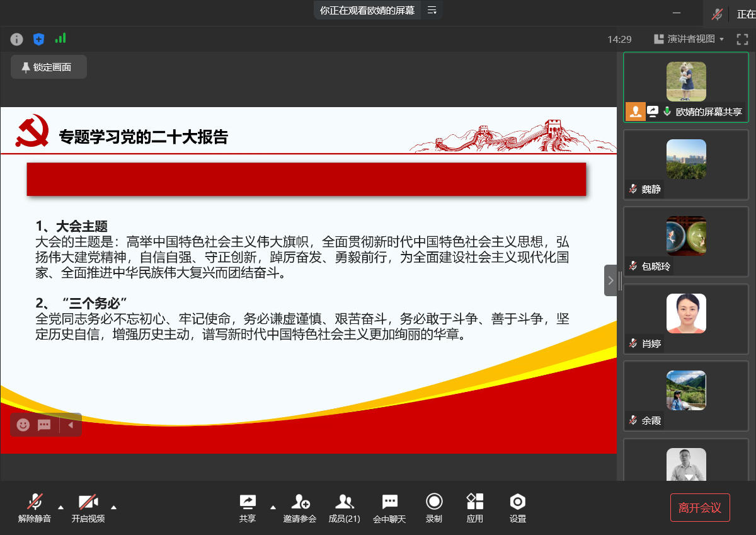The width and height of the screenshot is (756, 535).
Task: Open the blue security shield icon
Action: (x=38, y=39)
